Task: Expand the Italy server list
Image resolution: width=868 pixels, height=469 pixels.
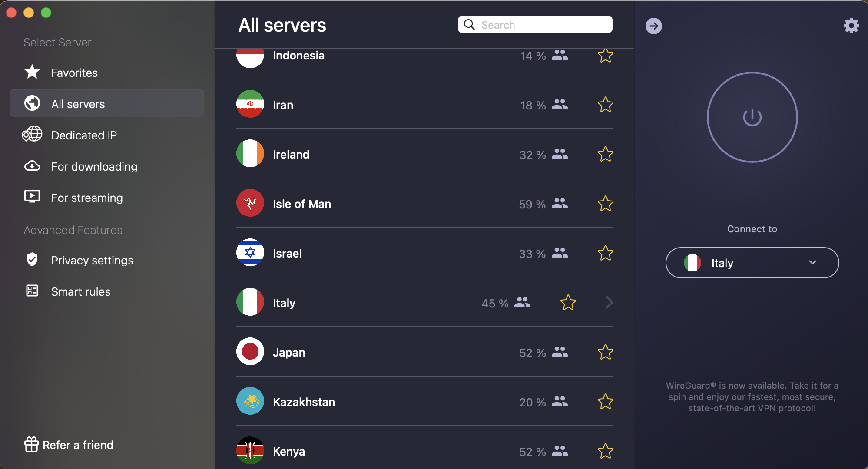Action: pos(609,302)
